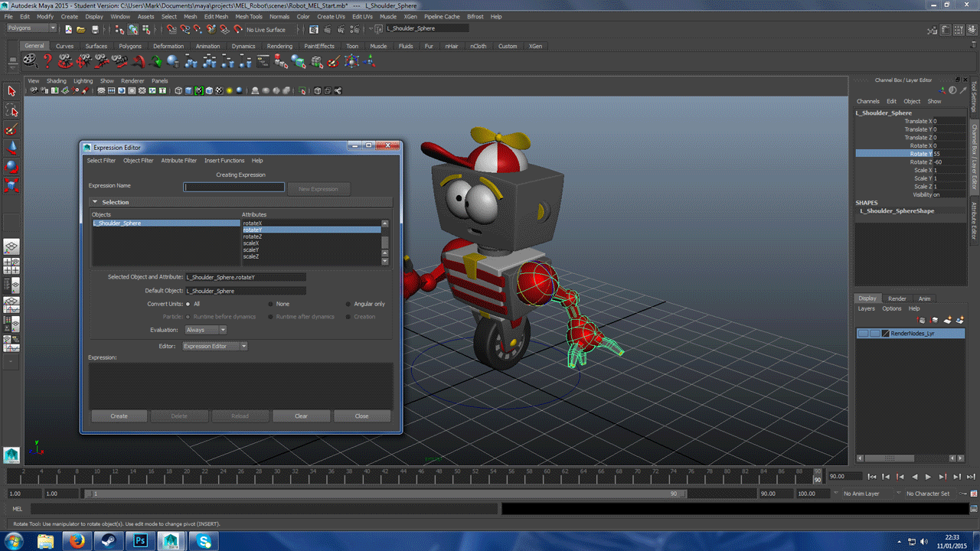
Task: Save the scene using the toolbar icon
Action: pyautogui.click(x=95, y=29)
